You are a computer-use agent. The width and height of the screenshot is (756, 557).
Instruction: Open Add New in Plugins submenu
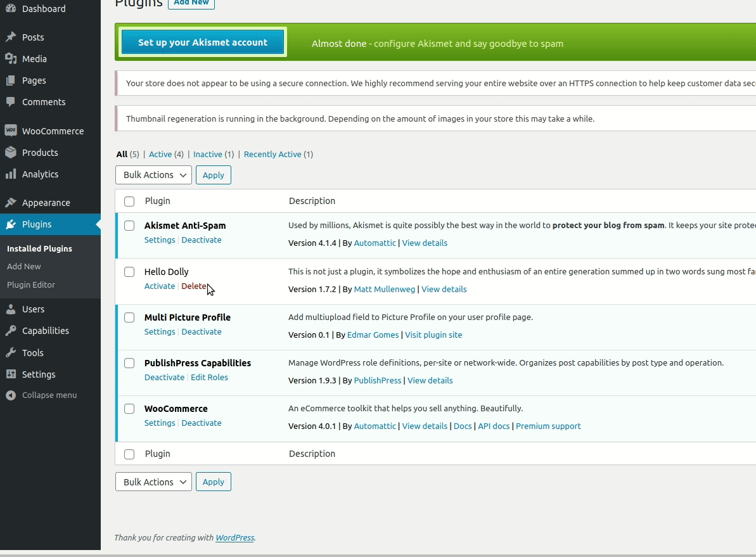coord(23,266)
